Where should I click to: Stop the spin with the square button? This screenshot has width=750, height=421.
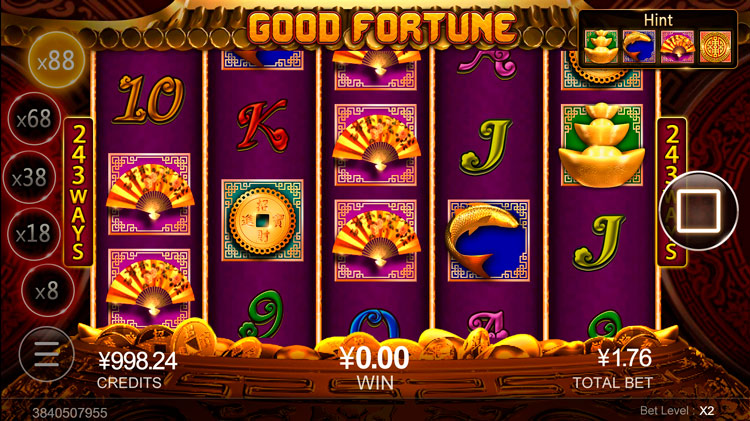point(698,211)
